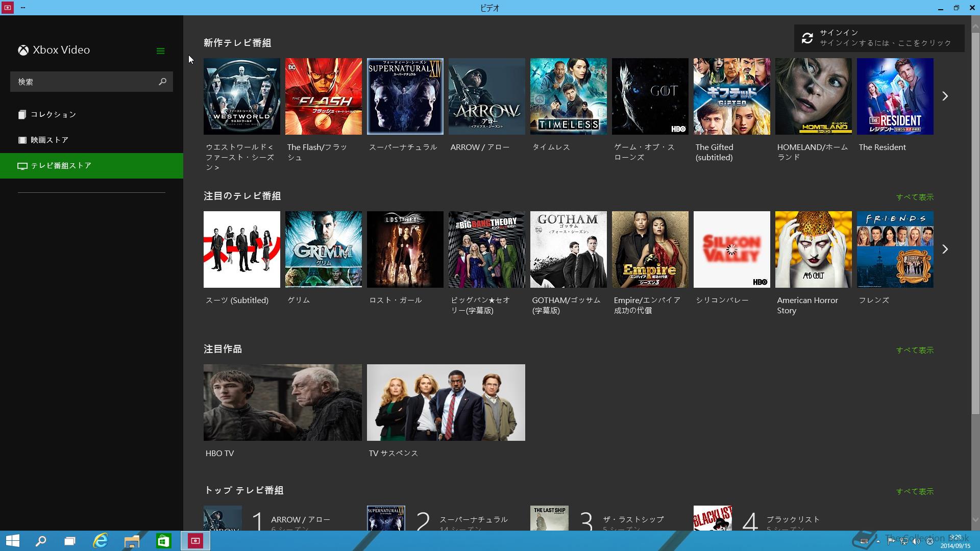
Task: Open The Gifted poster
Action: pos(732,96)
